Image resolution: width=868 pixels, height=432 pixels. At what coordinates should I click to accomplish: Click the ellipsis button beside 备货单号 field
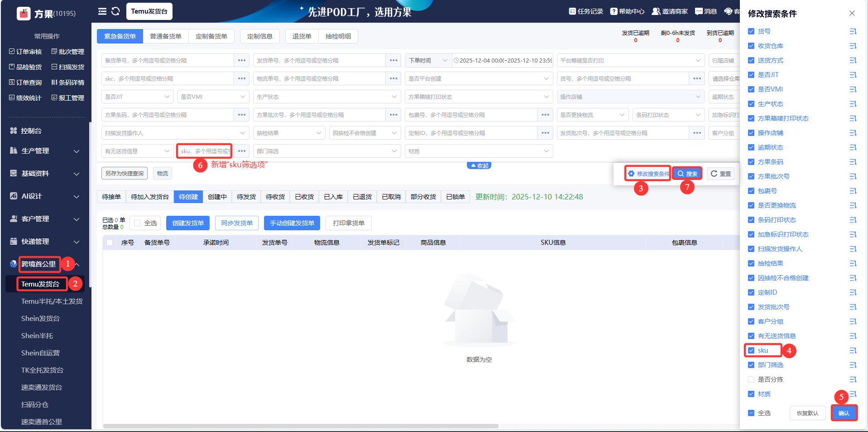(242, 60)
